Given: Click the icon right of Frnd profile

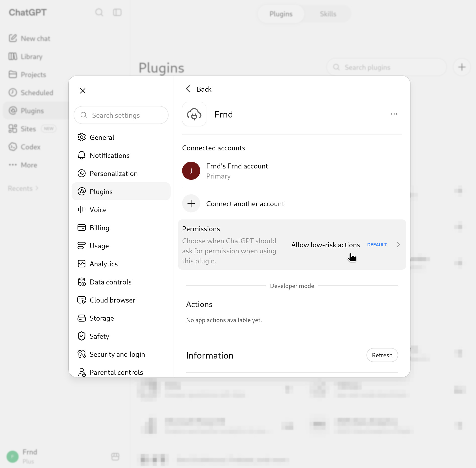Looking at the screenshot, I should [x=115, y=456].
